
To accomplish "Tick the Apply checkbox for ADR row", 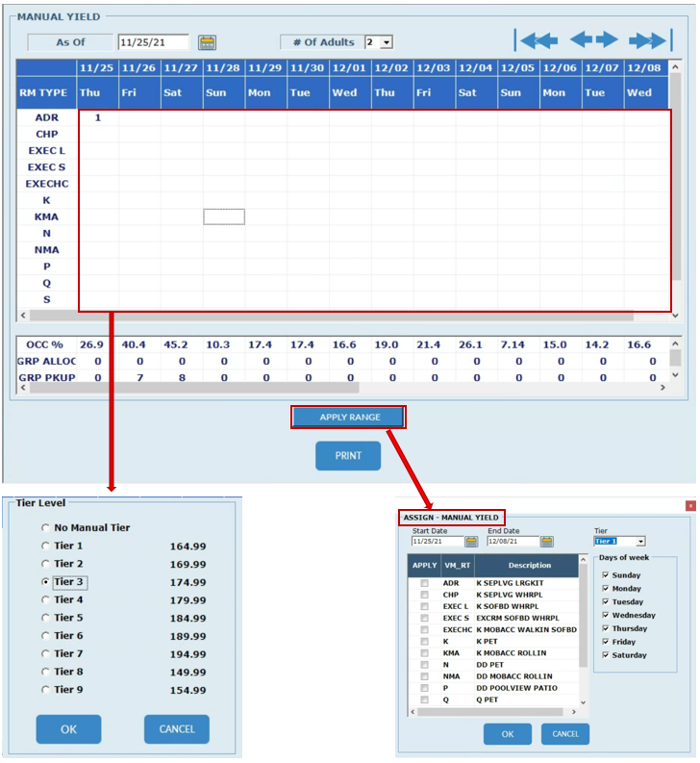I will coord(424,583).
